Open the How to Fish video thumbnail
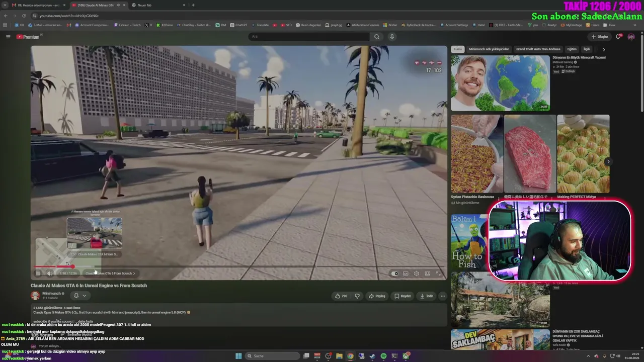This screenshot has width=644, height=362. coord(469,242)
